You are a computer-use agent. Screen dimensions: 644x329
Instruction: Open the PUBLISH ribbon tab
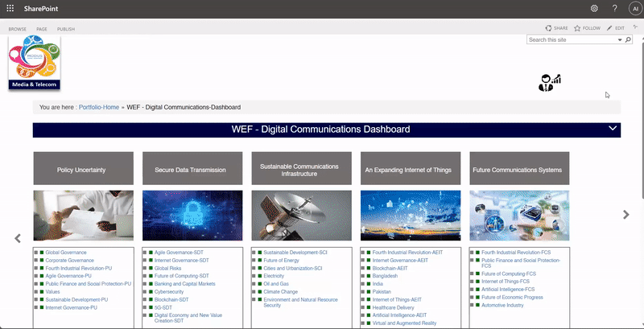[x=66, y=29]
